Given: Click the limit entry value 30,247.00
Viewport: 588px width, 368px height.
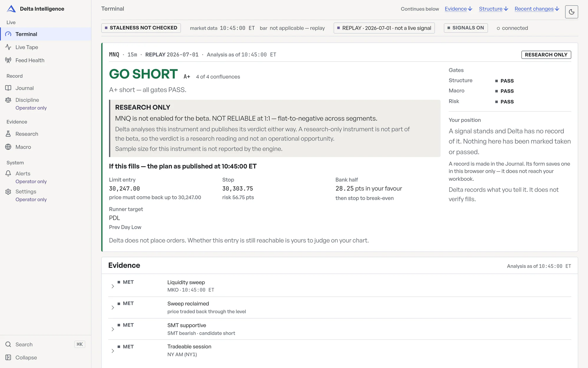Looking at the screenshot, I should pos(124,189).
